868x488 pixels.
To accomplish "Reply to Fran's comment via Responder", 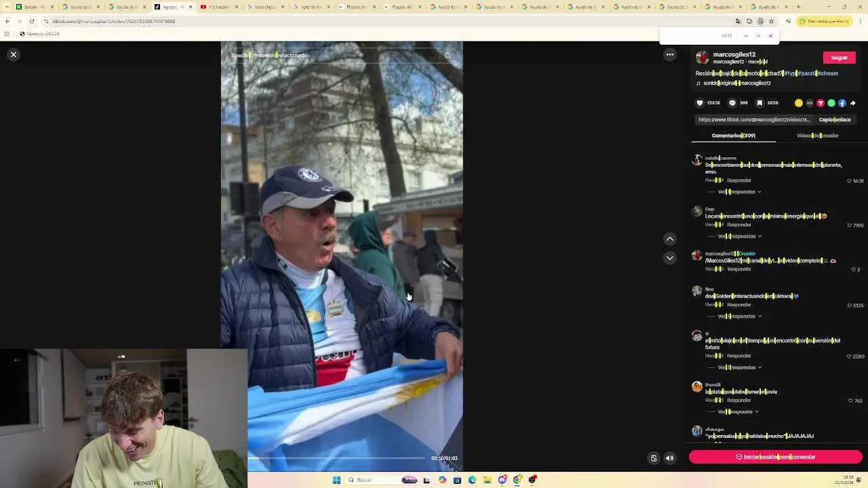I will (x=739, y=225).
